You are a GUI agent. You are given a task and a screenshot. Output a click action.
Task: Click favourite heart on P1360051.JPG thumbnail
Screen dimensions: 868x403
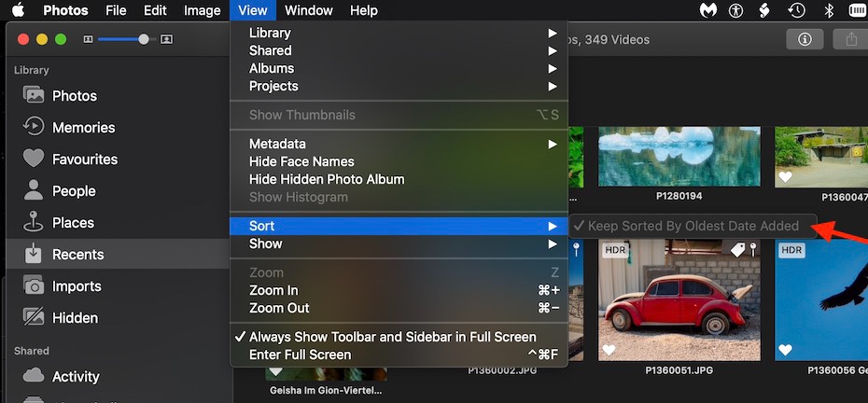tap(609, 350)
